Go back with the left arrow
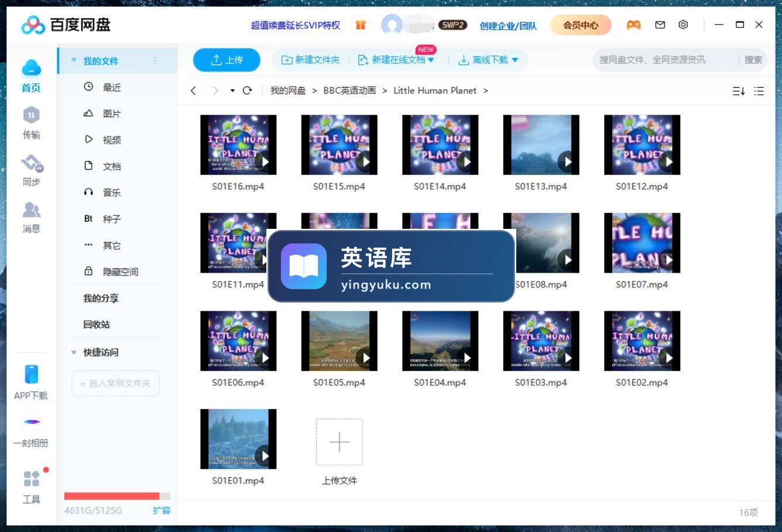The width and height of the screenshot is (782, 532). 194,91
